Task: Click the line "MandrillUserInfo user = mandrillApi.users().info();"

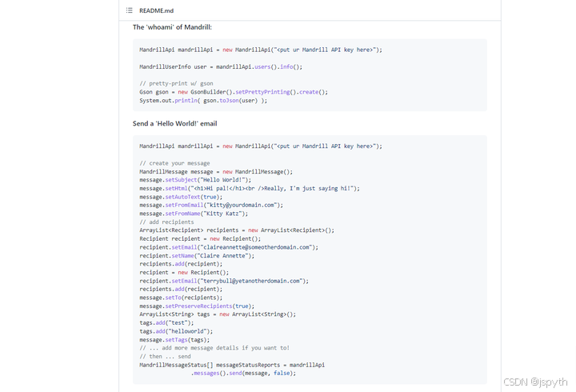Action: point(221,67)
